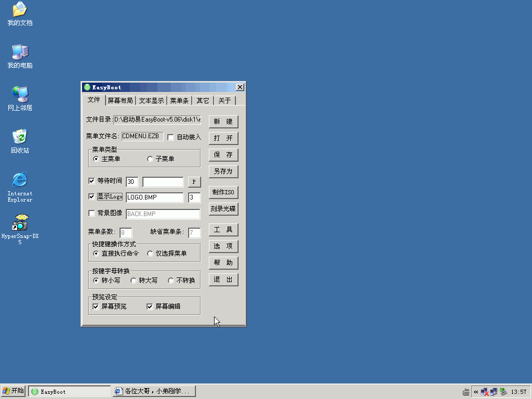Click the tray icon left of the clock
The width and height of the screenshot is (532, 399).
(503, 392)
